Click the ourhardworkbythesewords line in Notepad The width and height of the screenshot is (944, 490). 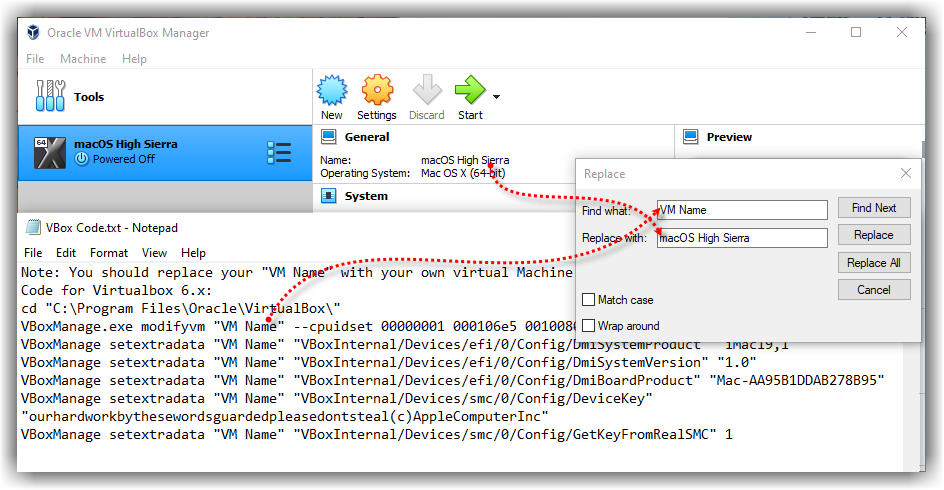285,417
